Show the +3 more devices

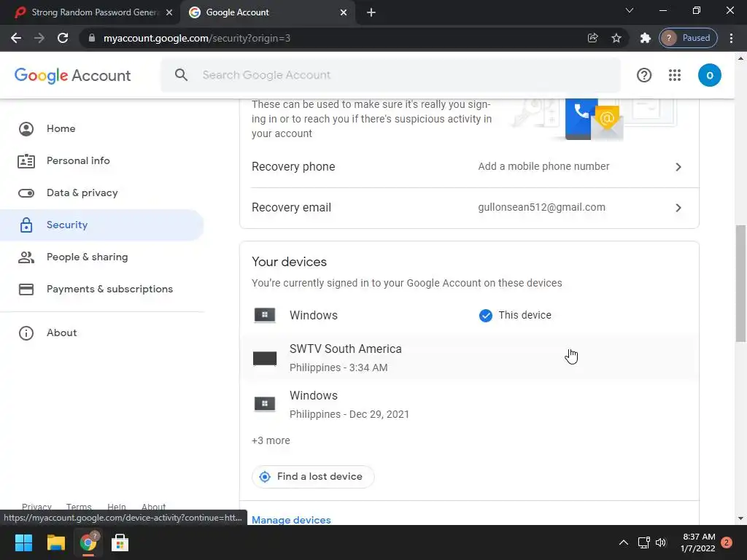pyautogui.click(x=271, y=441)
